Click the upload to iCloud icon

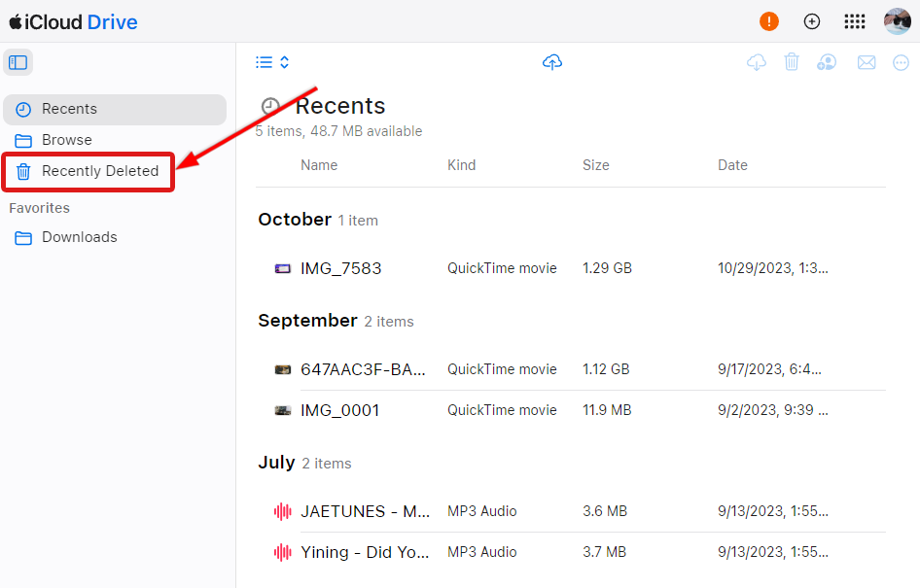tap(552, 62)
